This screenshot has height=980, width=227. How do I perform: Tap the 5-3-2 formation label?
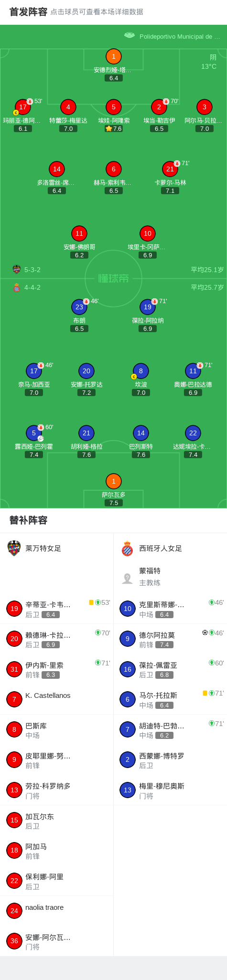click(32, 270)
